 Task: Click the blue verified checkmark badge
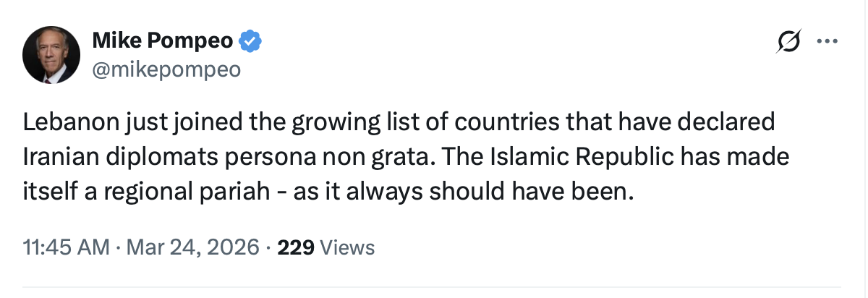(250, 42)
